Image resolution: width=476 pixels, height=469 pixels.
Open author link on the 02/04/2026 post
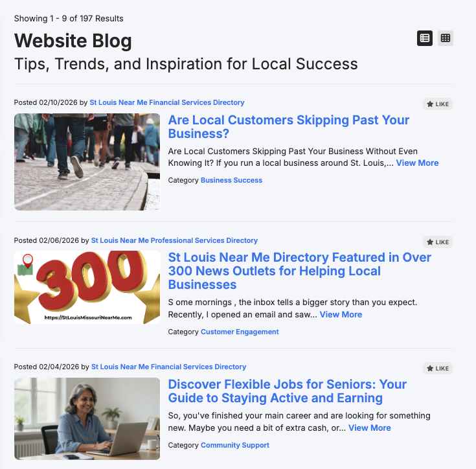point(168,367)
